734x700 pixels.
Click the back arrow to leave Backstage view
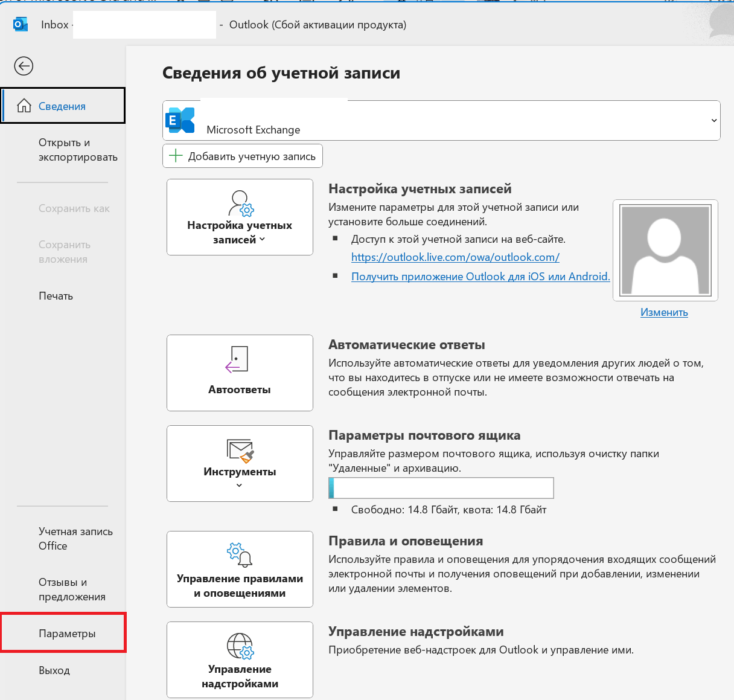pyautogui.click(x=23, y=66)
